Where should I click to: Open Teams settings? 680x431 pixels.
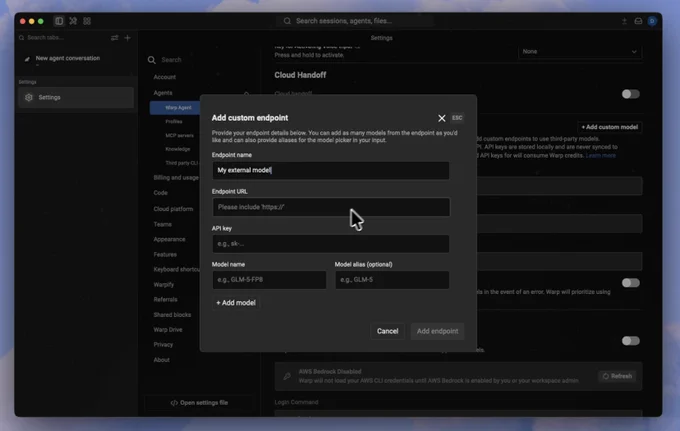click(163, 225)
